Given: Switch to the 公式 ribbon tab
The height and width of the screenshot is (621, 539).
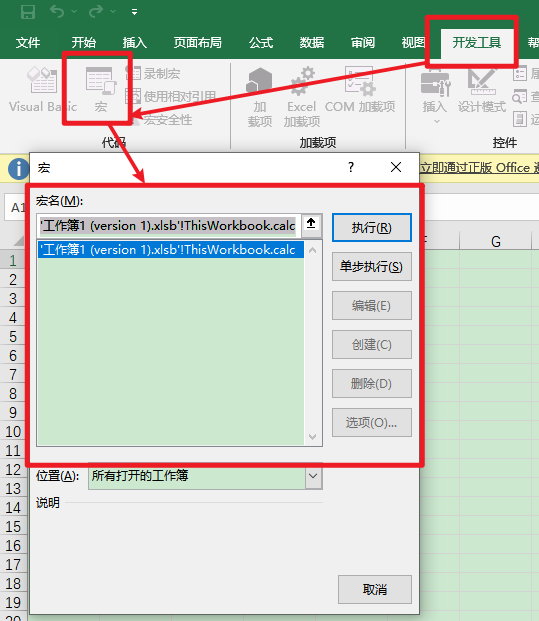Looking at the screenshot, I should pyautogui.click(x=261, y=42).
